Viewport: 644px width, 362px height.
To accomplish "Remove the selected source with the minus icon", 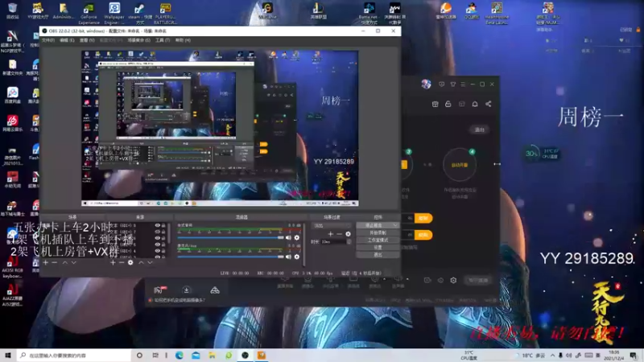I will click(x=122, y=262).
